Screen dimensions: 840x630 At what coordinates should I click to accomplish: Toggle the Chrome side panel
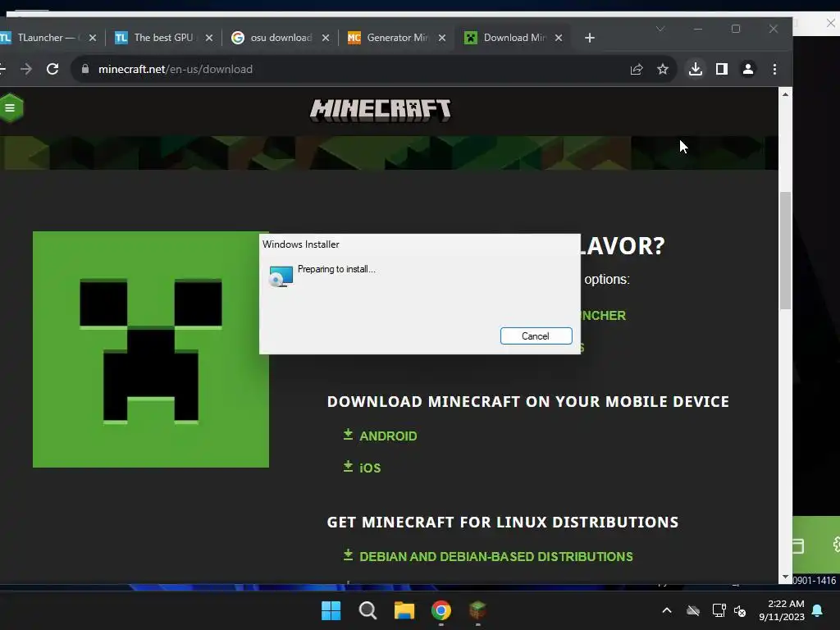coord(722,69)
